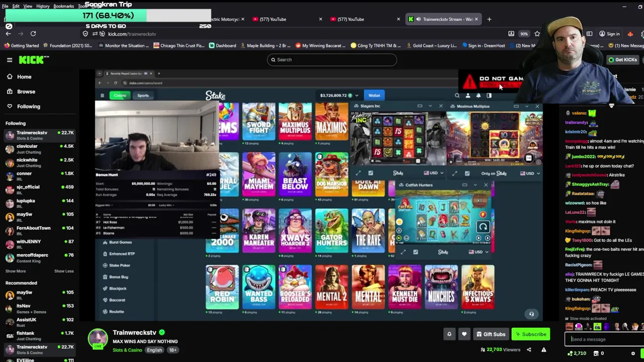The image size is (644, 362).
Task: Open the File menu
Action: (5, 6)
